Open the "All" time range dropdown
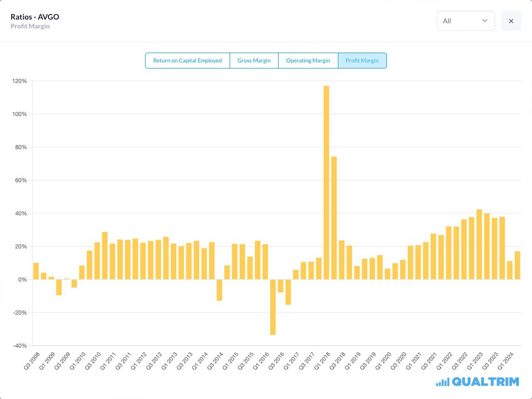Image resolution: width=532 pixels, height=399 pixels. pyautogui.click(x=465, y=21)
